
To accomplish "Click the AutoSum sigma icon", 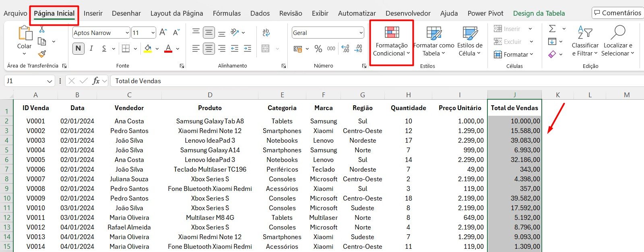I will coord(552,29).
